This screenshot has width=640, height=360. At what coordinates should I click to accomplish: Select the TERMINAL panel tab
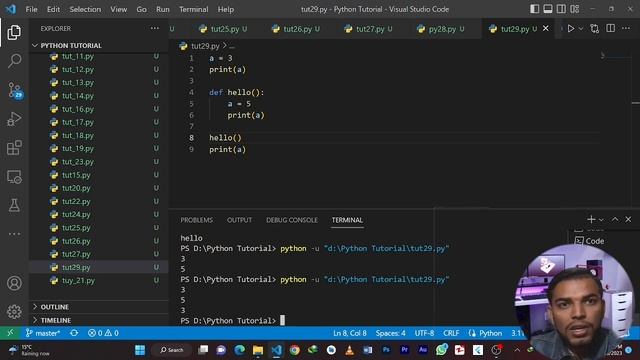[347, 220]
